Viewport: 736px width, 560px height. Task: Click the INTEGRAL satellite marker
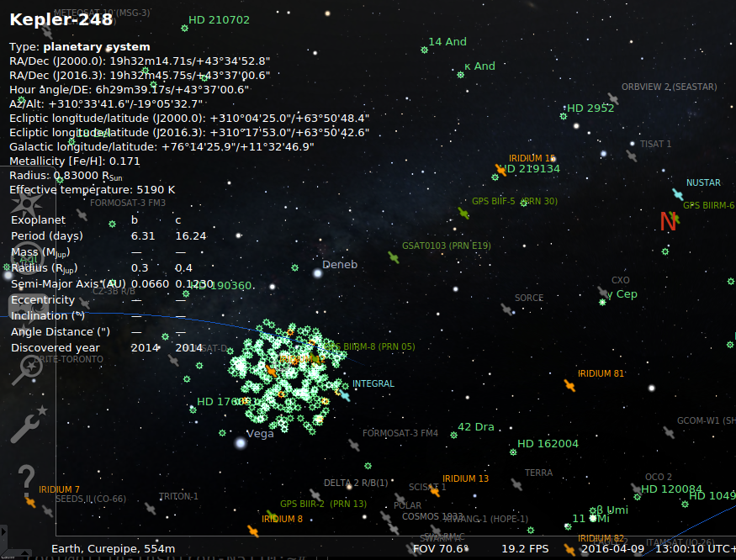click(344, 394)
